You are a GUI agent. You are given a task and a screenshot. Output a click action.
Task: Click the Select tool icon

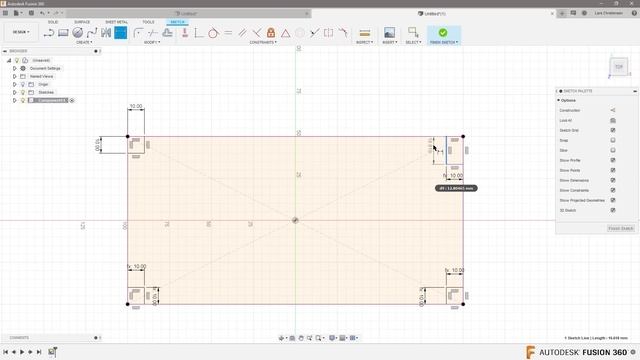pyautogui.click(x=413, y=33)
